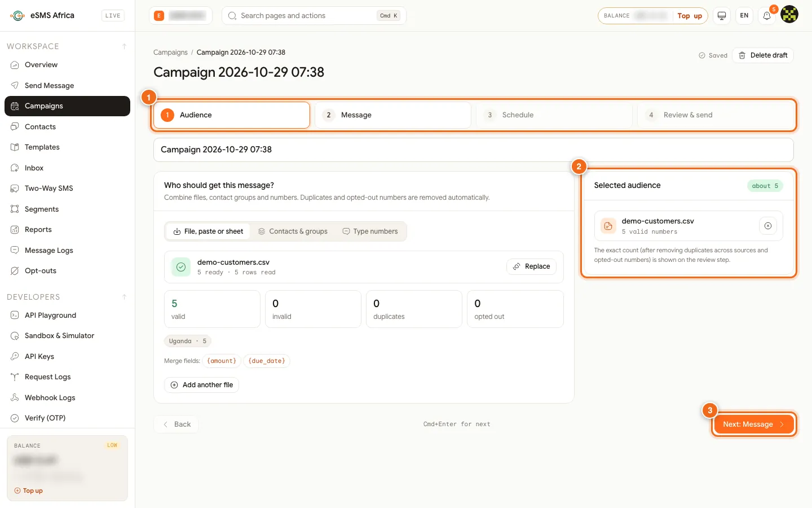Click the Opt-outs sidebar icon
The height and width of the screenshot is (508, 812).
15,271
